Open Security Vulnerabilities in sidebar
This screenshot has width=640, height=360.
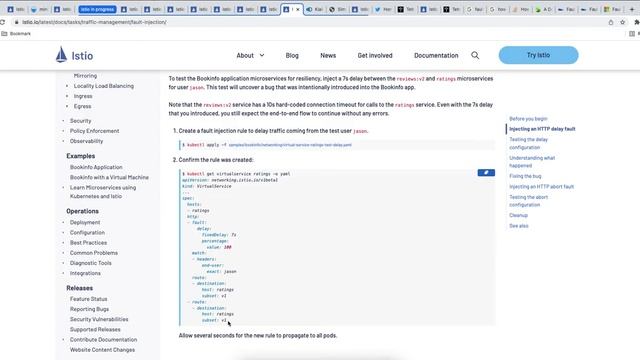pos(99,320)
